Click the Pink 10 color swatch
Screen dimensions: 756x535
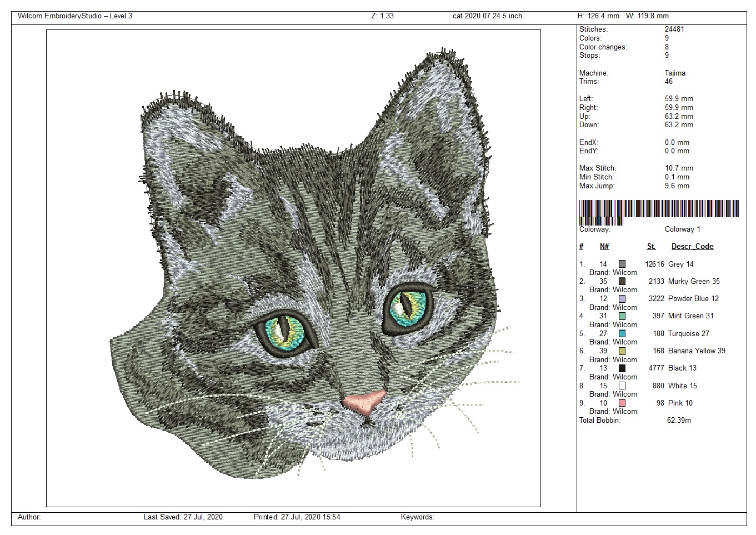click(622, 403)
